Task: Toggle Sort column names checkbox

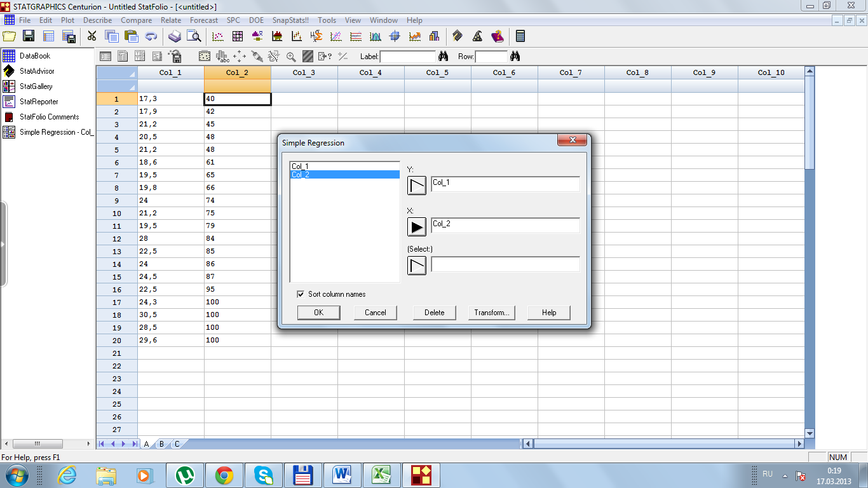Action: tap(301, 294)
